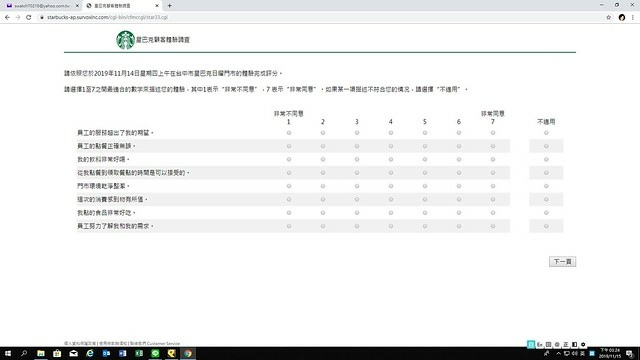This screenshot has width=640, height=360.
Task: Open the taskbar clock showing 03:24
Action: 610,353
